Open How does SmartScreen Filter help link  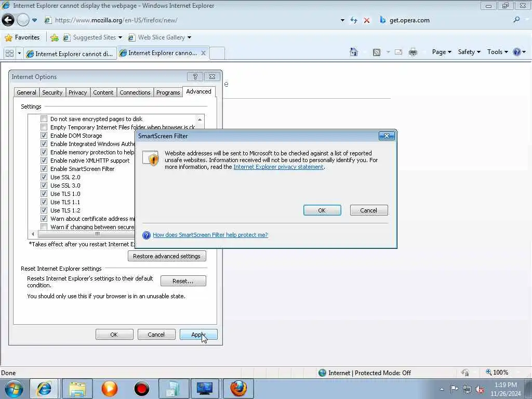click(210, 235)
